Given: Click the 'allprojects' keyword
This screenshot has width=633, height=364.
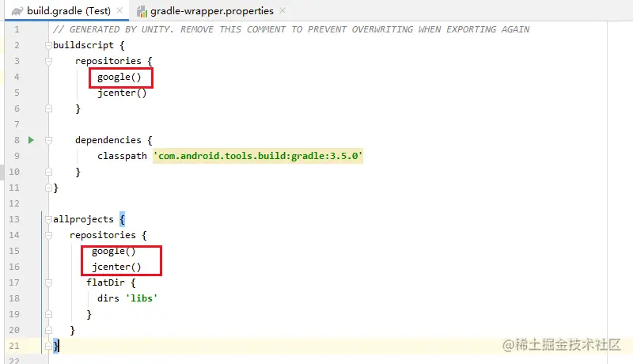Looking at the screenshot, I should (x=83, y=219).
